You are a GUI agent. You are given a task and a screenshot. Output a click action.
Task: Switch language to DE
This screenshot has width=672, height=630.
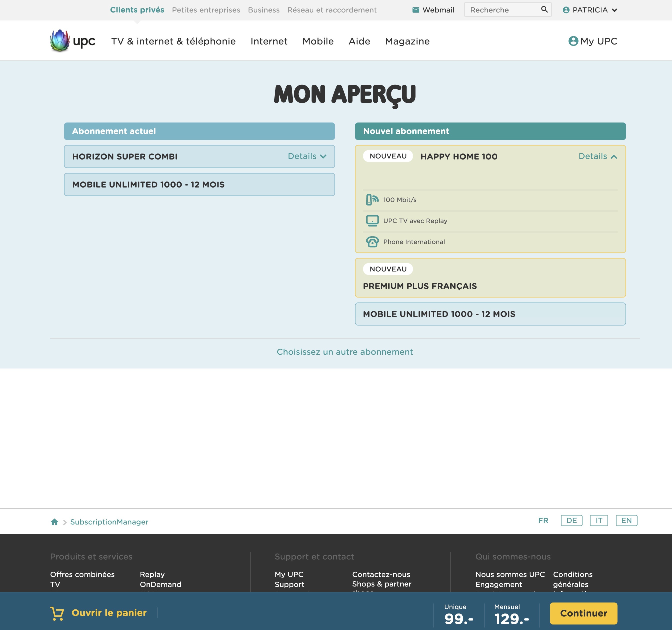(571, 520)
